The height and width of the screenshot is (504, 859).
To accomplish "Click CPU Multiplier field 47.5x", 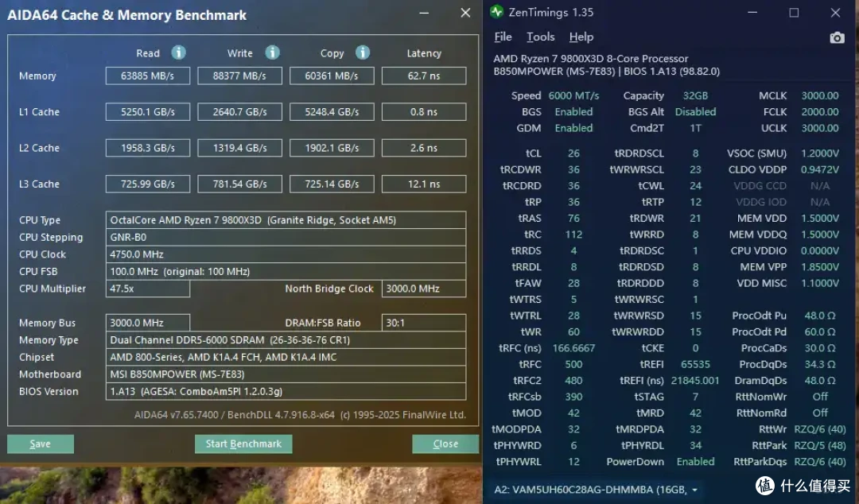I will click(148, 289).
